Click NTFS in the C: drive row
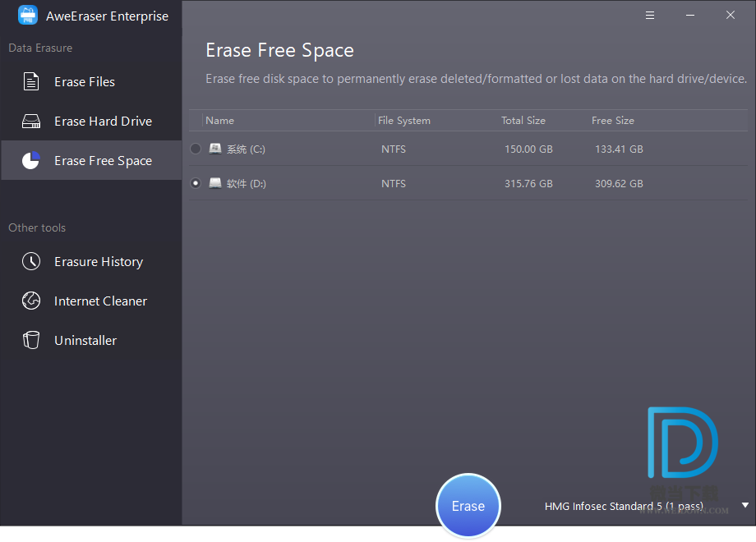This screenshot has height=542, width=756. pos(394,149)
